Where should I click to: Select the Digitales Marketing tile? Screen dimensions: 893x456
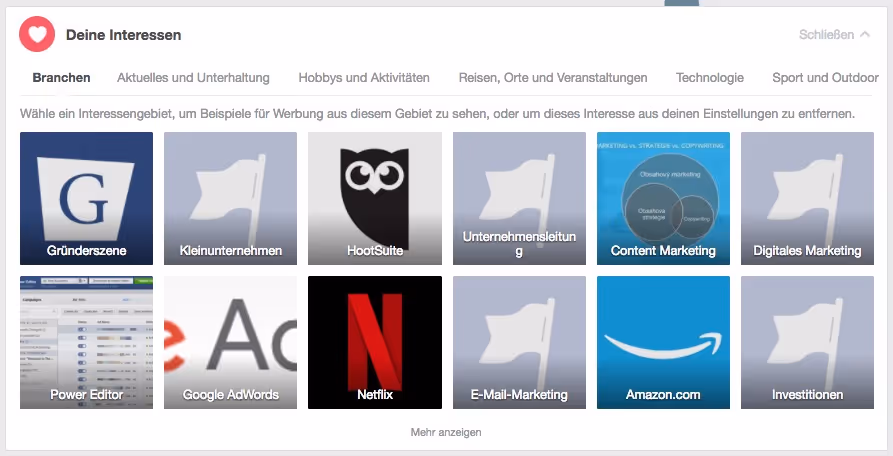807,198
